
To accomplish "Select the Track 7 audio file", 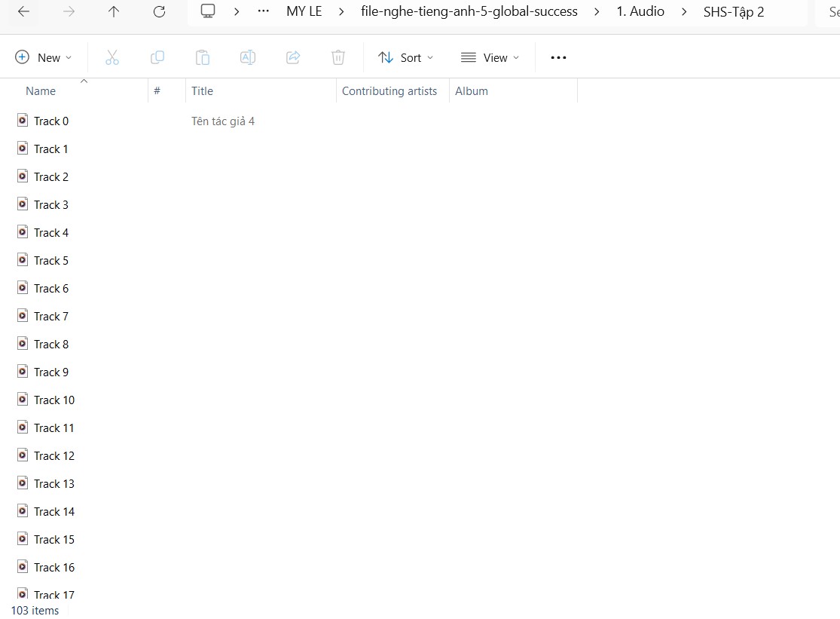I will click(51, 316).
